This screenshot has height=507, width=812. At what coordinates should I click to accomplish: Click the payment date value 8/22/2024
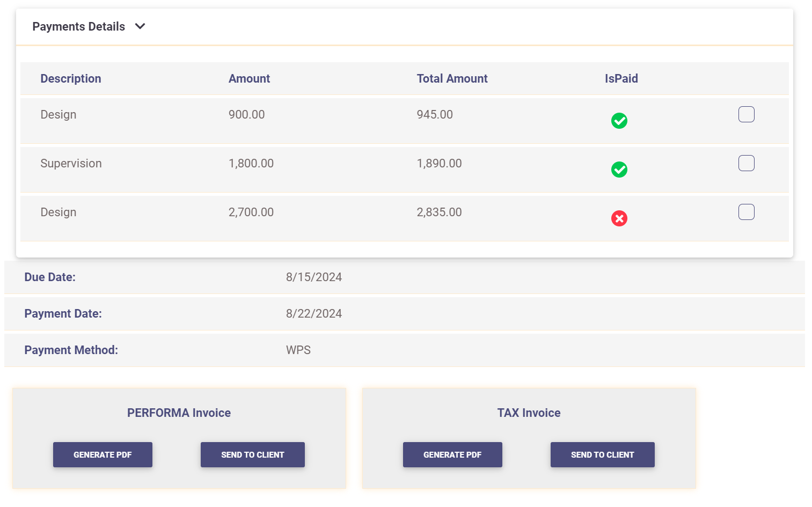point(314,314)
